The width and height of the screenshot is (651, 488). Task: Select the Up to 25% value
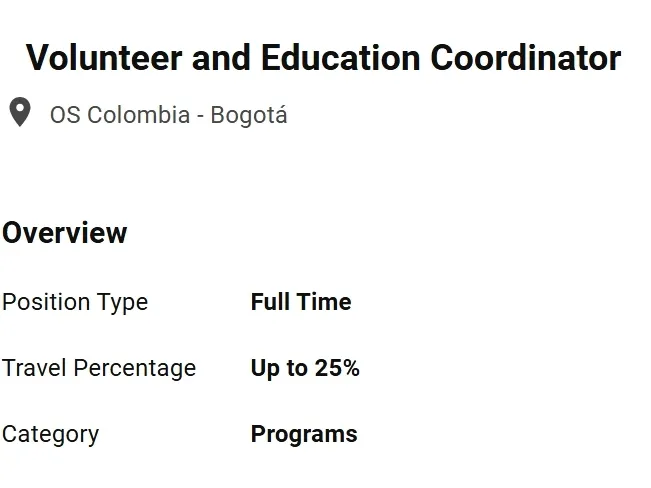point(305,368)
